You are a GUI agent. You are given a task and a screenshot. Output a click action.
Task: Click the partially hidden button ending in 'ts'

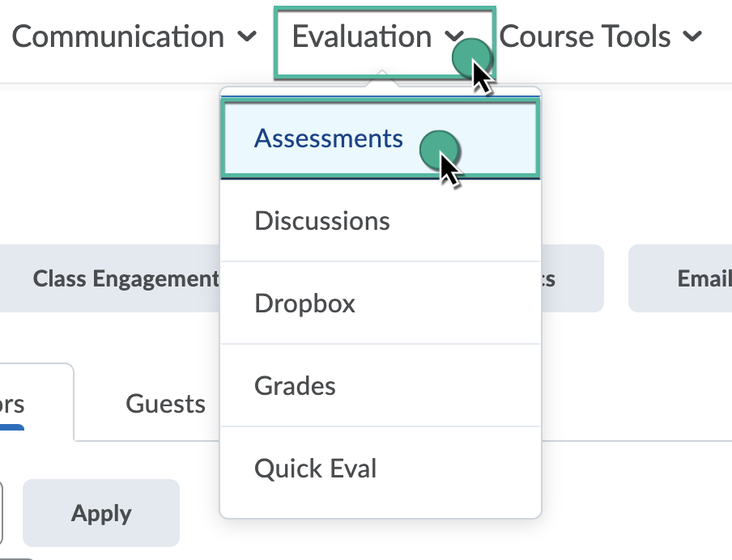pyautogui.click(x=571, y=278)
